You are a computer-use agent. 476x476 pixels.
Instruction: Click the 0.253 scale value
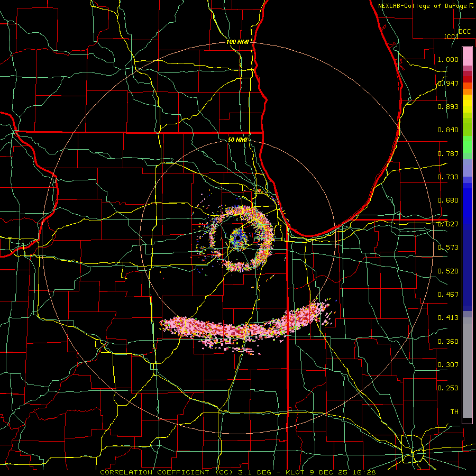point(448,388)
